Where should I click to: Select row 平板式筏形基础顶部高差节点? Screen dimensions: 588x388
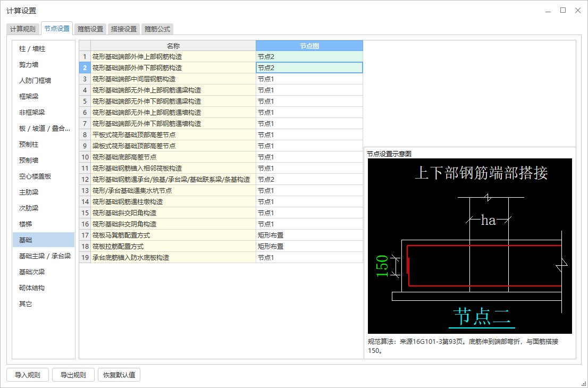(173, 134)
